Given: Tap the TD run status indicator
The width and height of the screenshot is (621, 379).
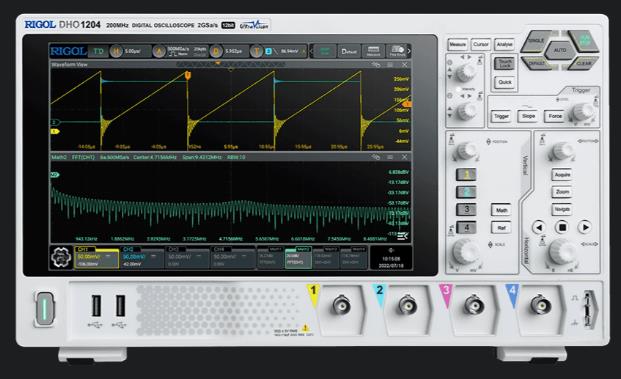Looking at the screenshot, I should pos(98,51).
